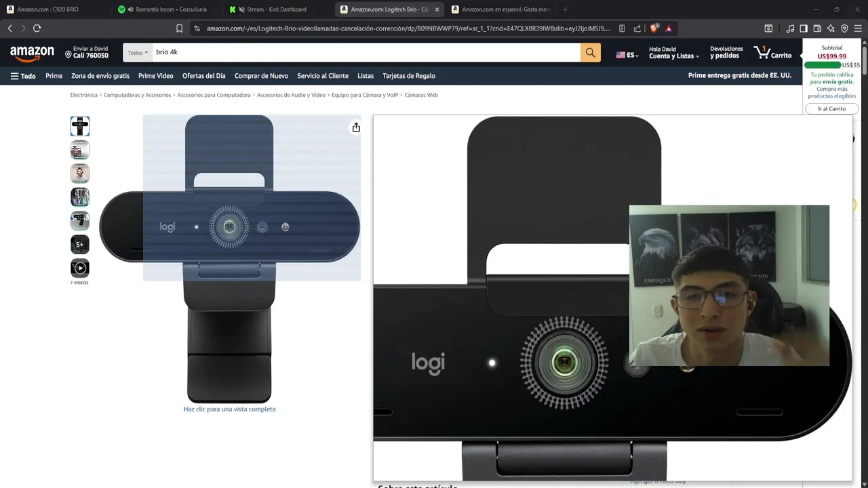Select first product thumbnail of webcam front
Image resolution: width=868 pixels, height=488 pixels.
[80, 126]
